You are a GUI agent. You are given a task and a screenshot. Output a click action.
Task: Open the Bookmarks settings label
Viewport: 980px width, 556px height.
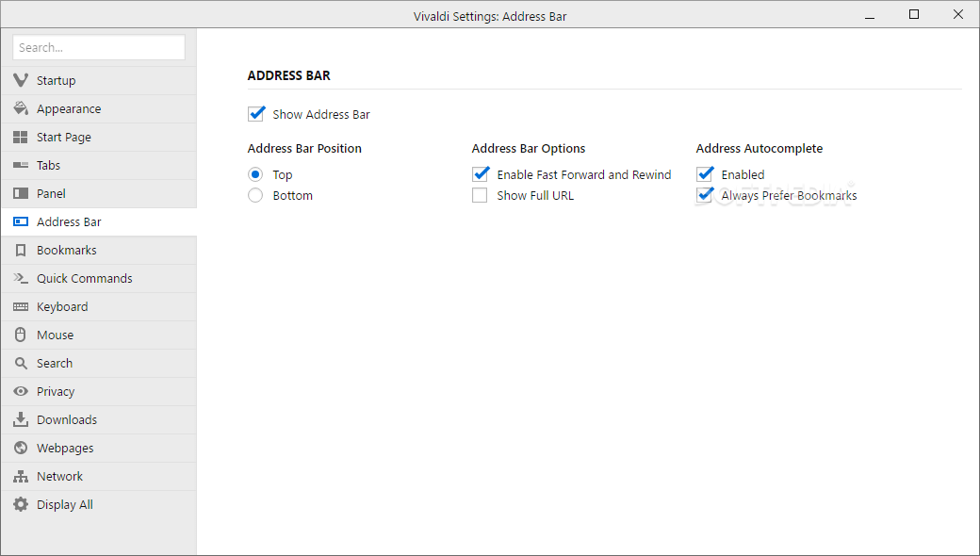[x=66, y=250]
